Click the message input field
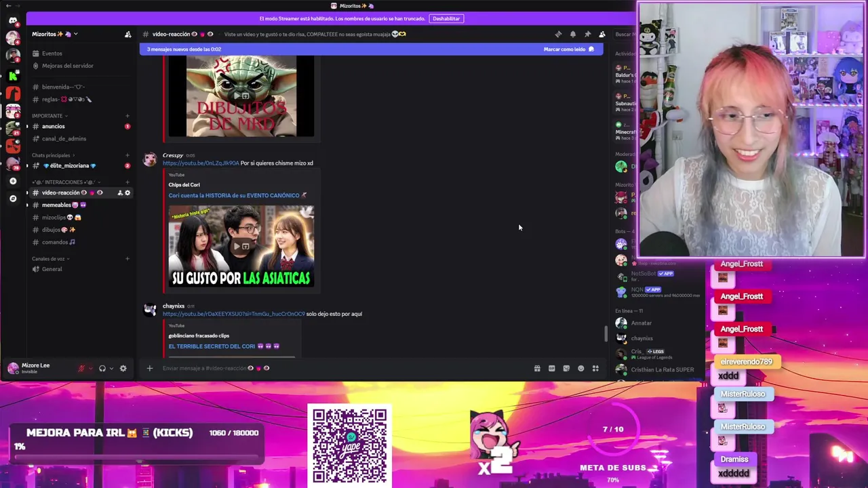This screenshot has height=488, width=868. click(346, 368)
